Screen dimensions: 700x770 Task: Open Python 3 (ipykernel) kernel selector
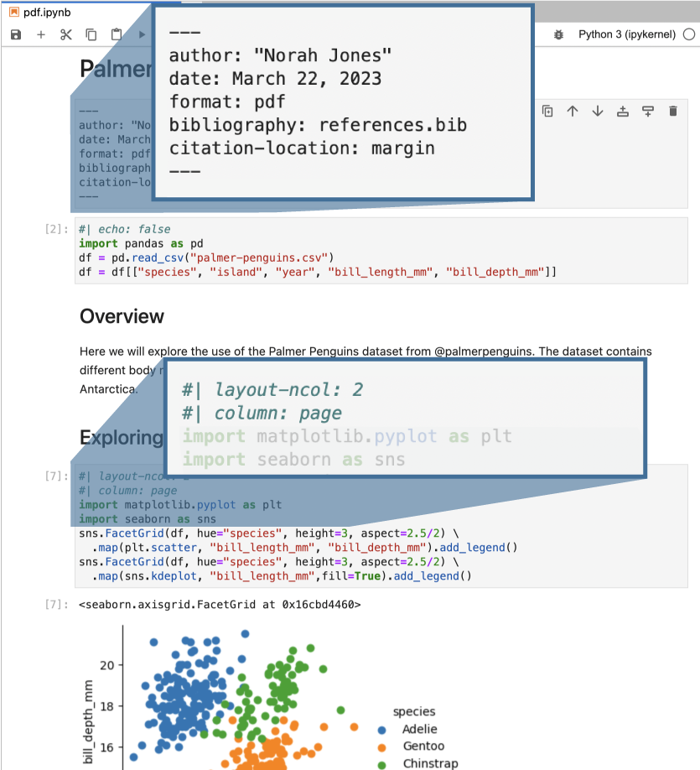click(627, 34)
